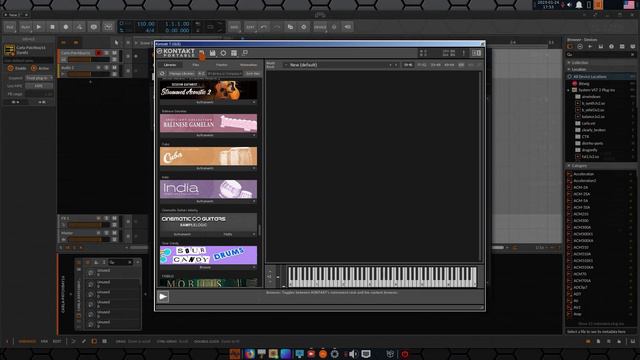The height and width of the screenshot is (360, 640).
Task: Mute the Carla-Patchbay track
Action: coord(114,53)
